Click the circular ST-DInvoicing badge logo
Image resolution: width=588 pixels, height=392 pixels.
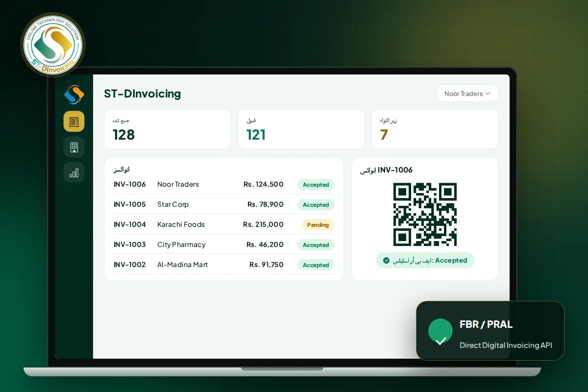pos(52,45)
